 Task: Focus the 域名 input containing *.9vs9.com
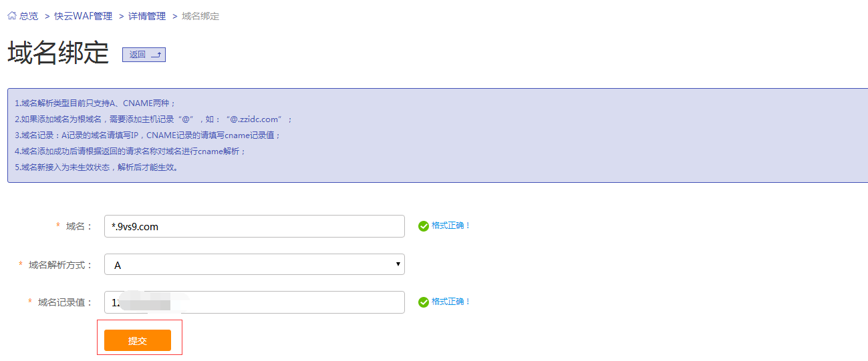pyautogui.click(x=254, y=226)
